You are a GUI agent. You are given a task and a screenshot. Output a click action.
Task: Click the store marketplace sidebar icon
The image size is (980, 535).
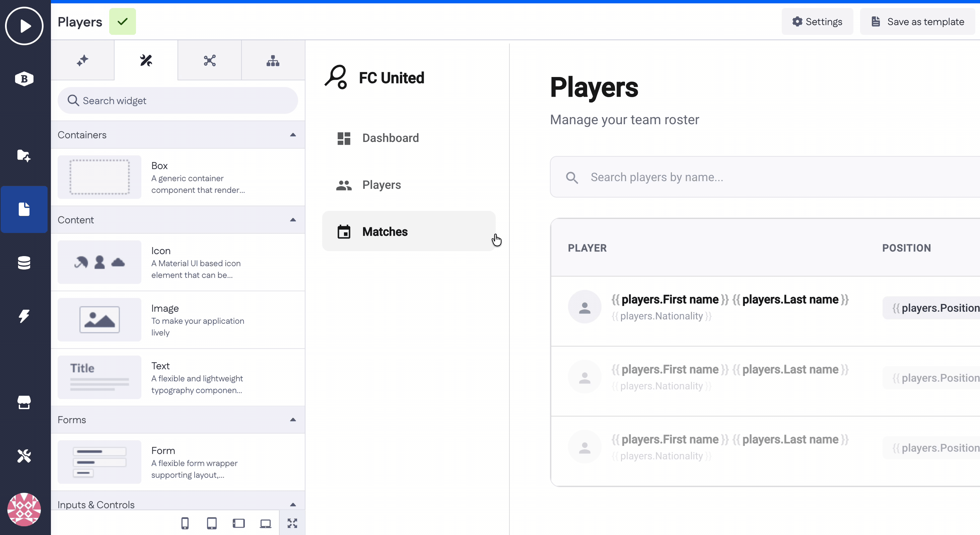pyautogui.click(x=24, y=402)
